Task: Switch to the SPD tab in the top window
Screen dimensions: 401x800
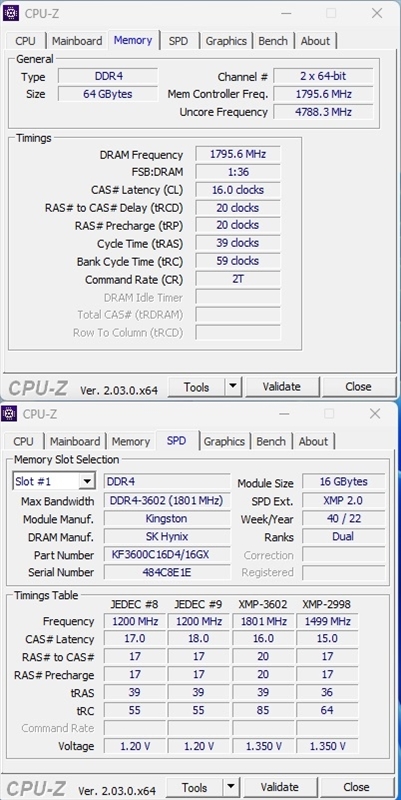Action: click(x=178, y=41)
